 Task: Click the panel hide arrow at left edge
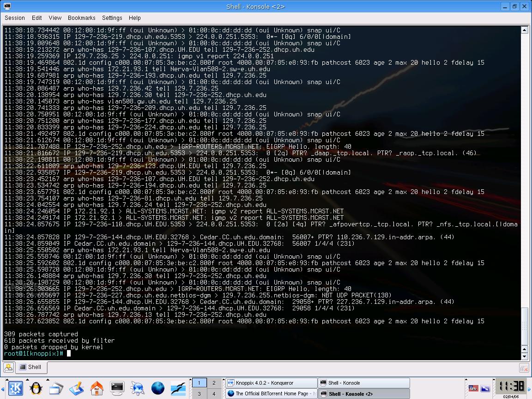[x=3, y=388]
